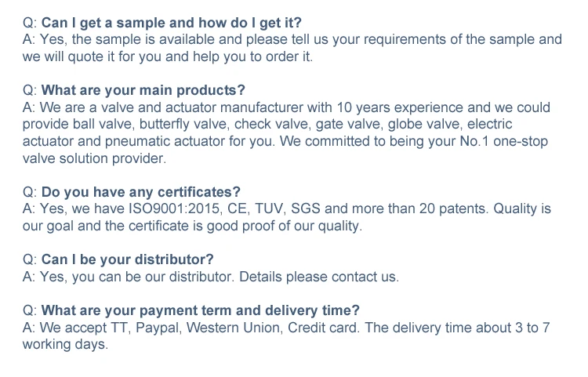Click the 'Can I be your distributor?' question
This screenshot has width=588, height=377.
coord(127,259)
